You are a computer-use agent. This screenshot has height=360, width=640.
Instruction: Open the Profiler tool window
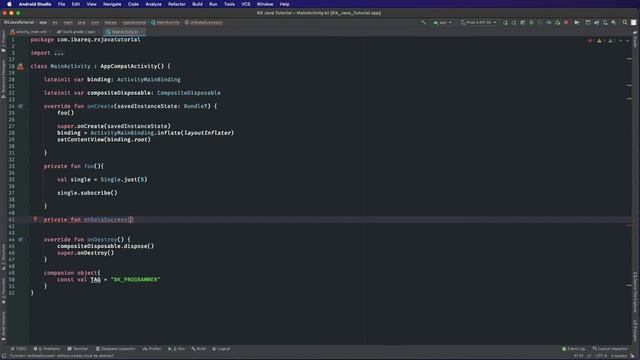pos(152,349)
